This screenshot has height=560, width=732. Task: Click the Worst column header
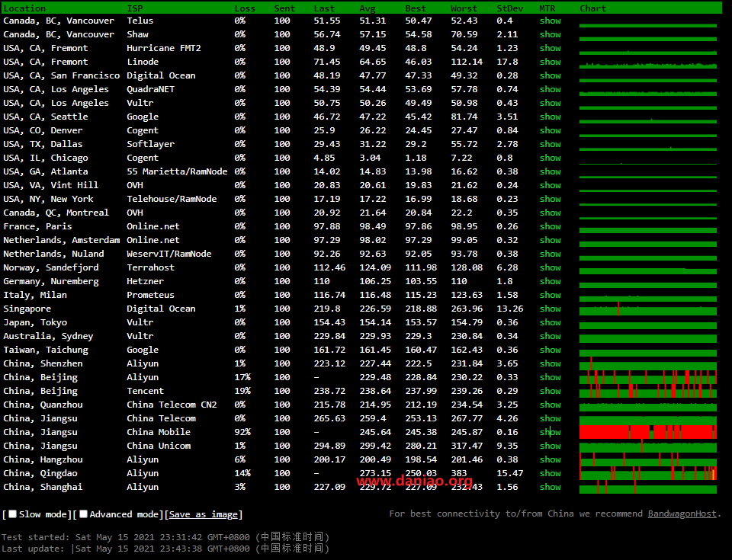coord(464,8)
